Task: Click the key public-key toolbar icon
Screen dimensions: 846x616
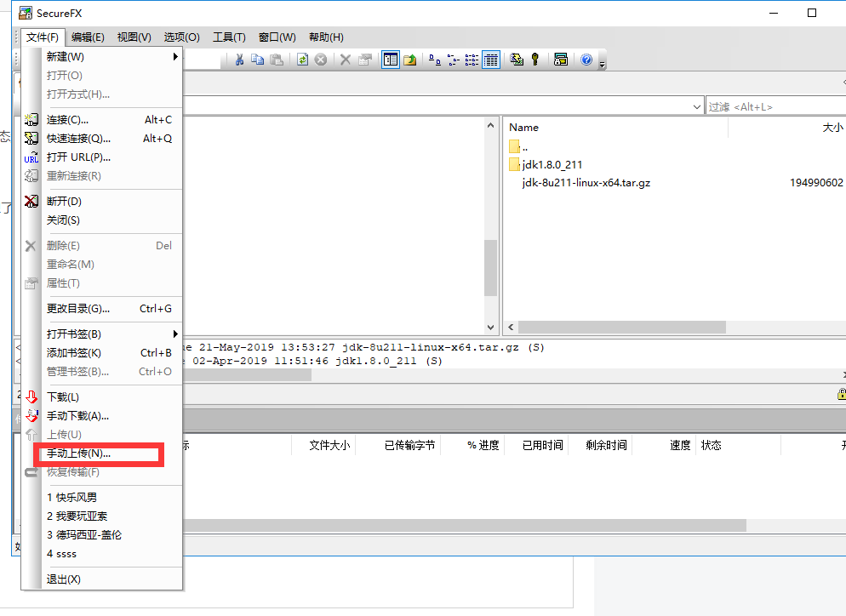Action: pos(534,60)
